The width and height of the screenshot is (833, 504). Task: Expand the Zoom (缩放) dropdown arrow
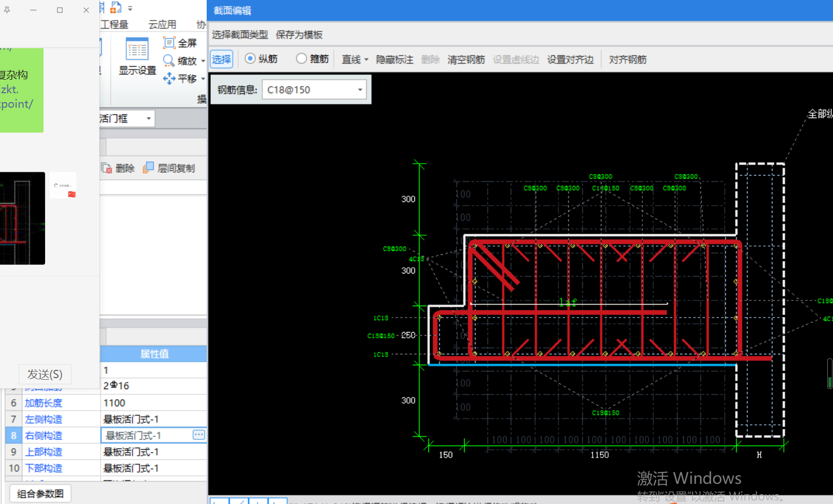203,61
